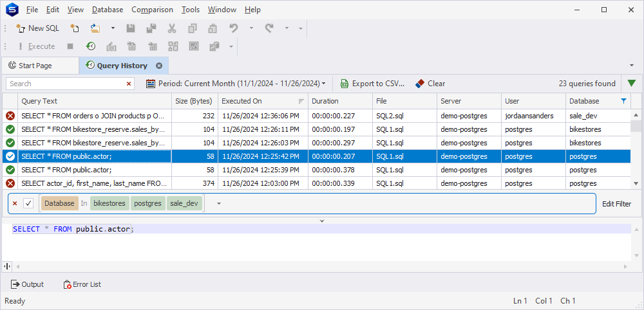644x310 pixels.
Task: Select the failed orders JOIN products query row
Action: click(x=316, y=116)
